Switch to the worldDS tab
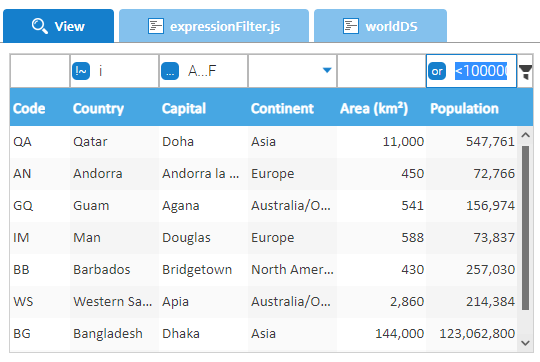 (x=381, y=26)
